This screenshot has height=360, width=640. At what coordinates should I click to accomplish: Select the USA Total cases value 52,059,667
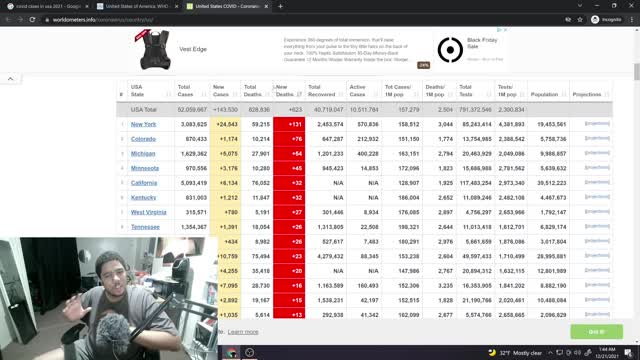[192, 109]
